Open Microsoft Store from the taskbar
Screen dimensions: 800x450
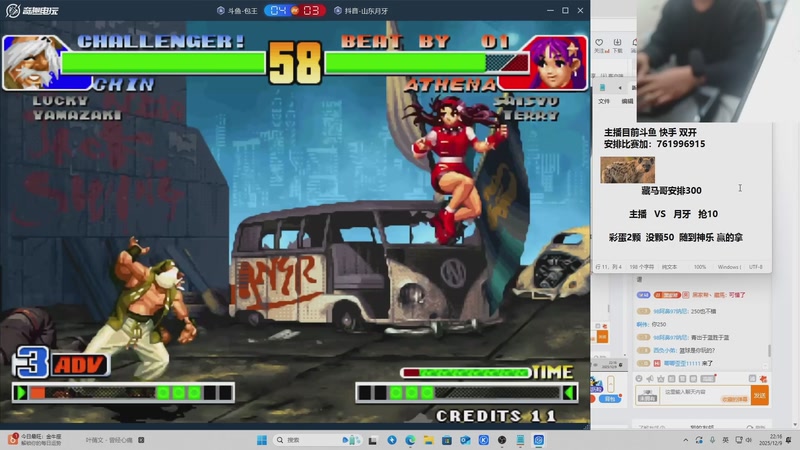447,440
